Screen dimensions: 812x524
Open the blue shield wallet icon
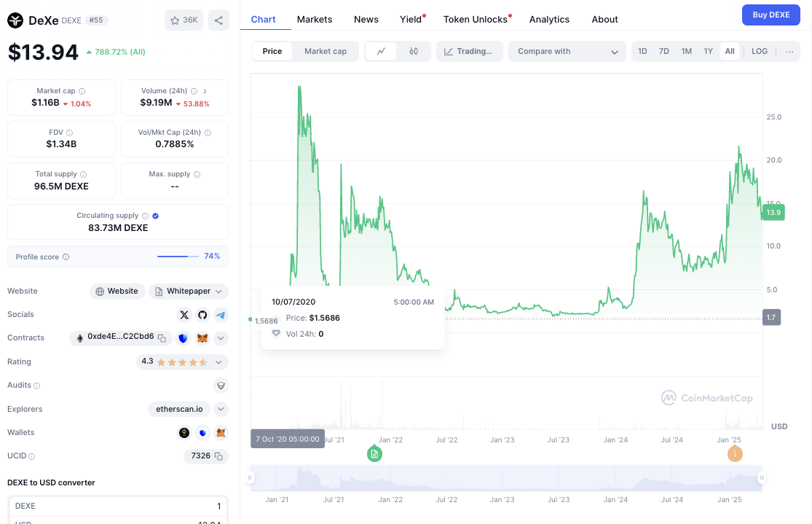[x=202, y=432]
